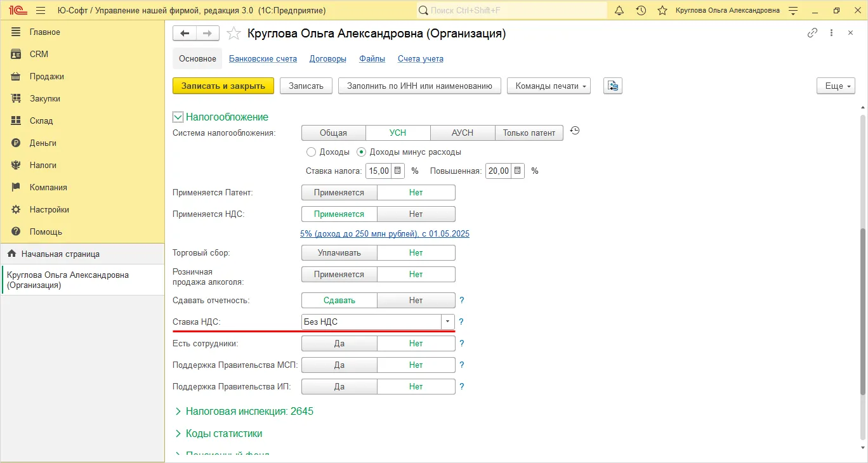This screenshot has height=463, width=868.
Task: Open calculator for Ставка налога field
Action: click(398, 171)
